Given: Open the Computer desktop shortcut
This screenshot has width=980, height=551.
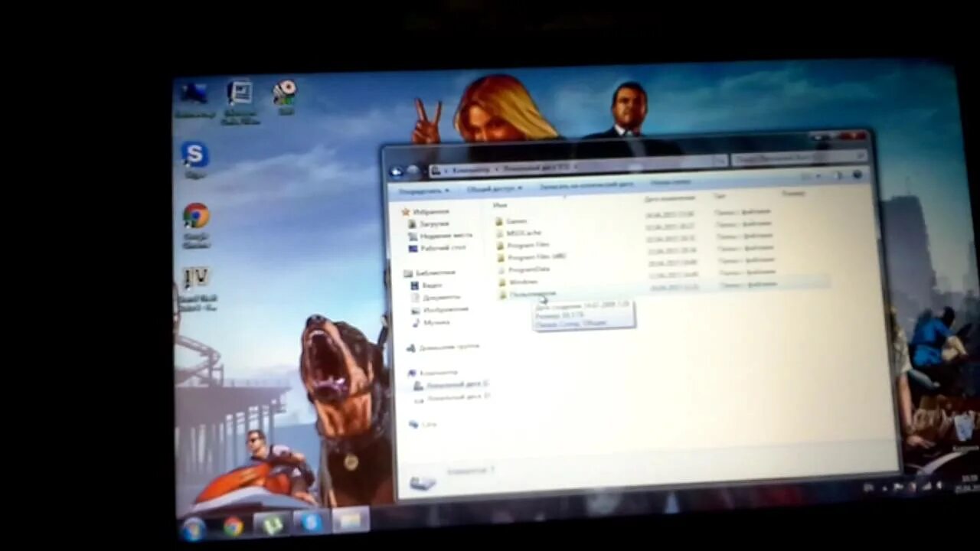Looking at the screenshot, I should (194, 99).
